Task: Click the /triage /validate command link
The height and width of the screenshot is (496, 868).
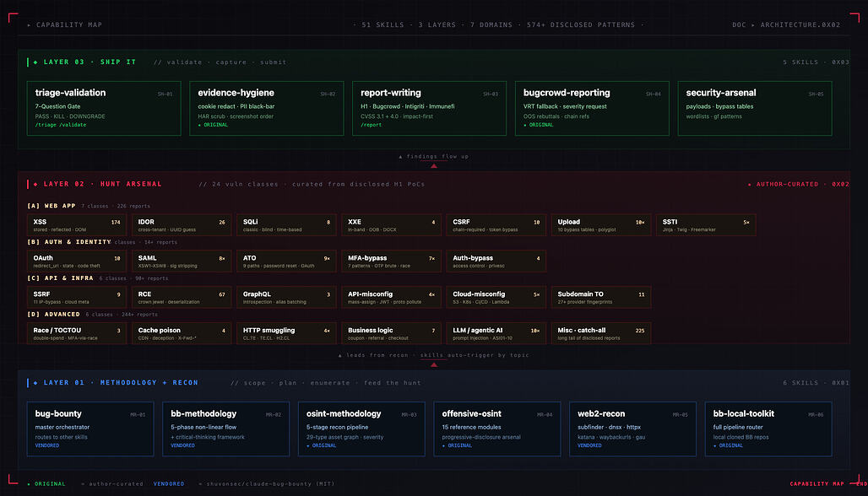Action: [x=61, y=125]
